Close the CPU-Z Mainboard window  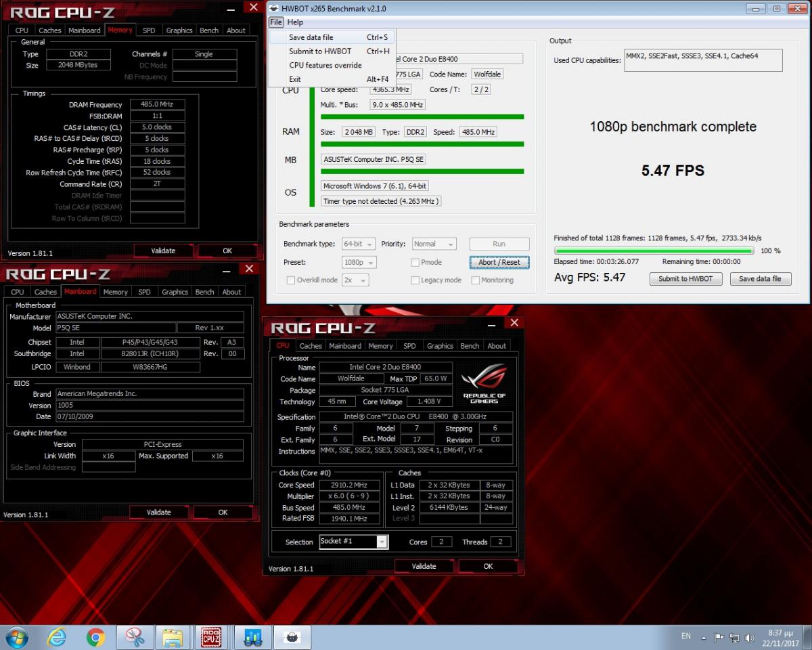pyautogui.click(x=248, y=269)
